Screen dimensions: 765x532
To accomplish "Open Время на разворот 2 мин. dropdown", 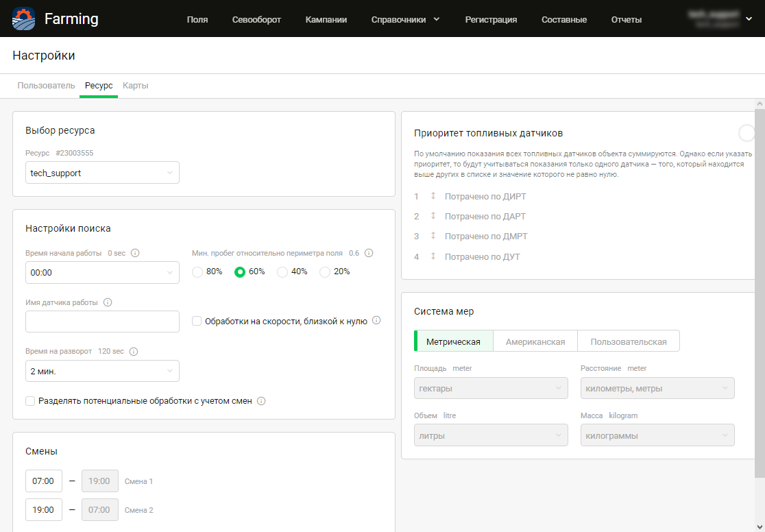I will [102, 371].
